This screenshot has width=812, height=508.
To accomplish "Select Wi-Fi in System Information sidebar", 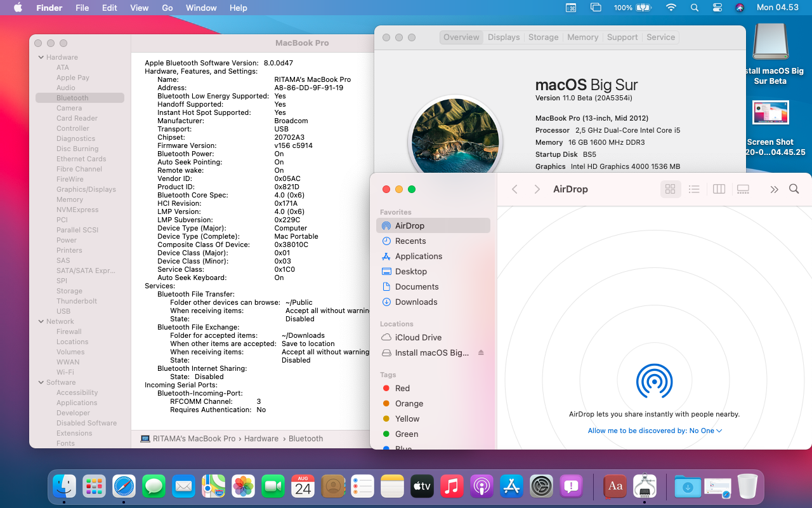I will coord(65,372).
